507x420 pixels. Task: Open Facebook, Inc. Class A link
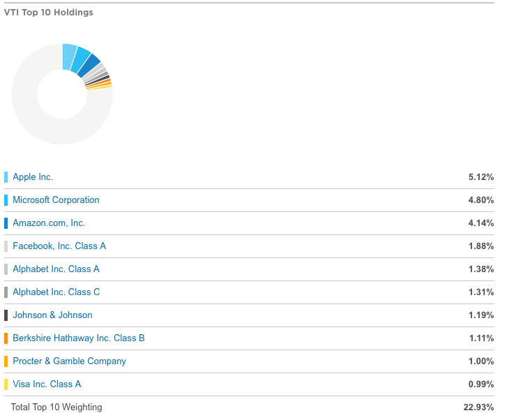point(59,246)
